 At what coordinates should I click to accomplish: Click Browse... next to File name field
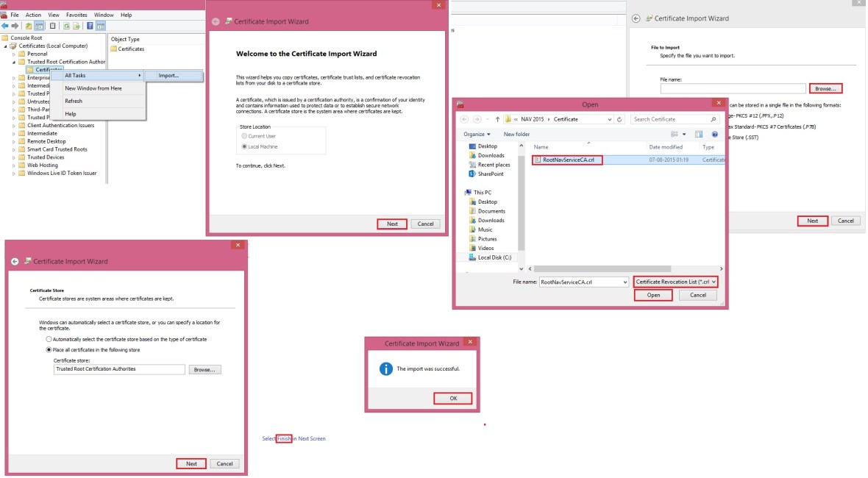(x=825, y=88)
